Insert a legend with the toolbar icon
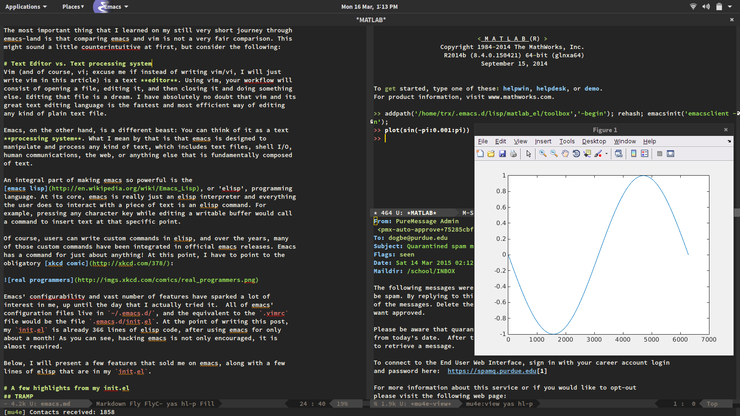This screenshot has width=740, height=416. coord(645,154)
